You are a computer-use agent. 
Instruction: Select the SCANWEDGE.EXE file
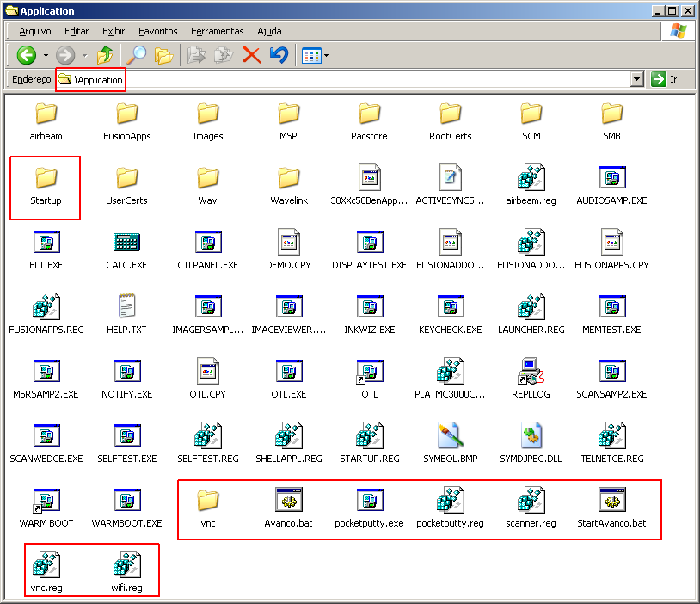(x=46, y=444)
